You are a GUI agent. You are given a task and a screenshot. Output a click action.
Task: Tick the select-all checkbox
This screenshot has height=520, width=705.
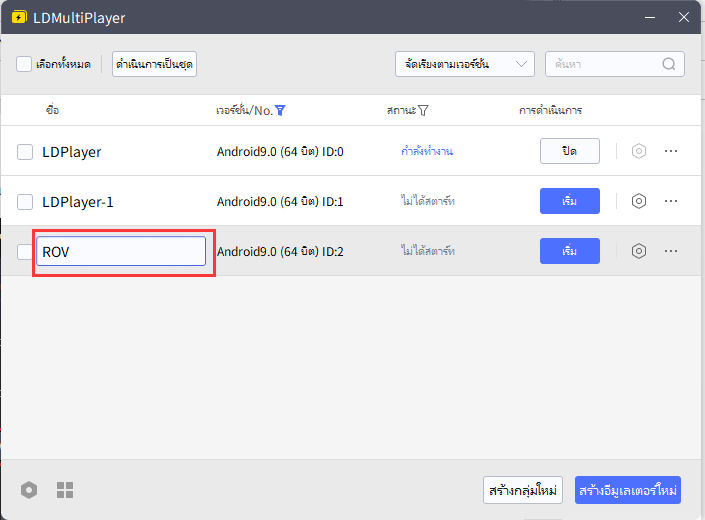tap(24, 64)
